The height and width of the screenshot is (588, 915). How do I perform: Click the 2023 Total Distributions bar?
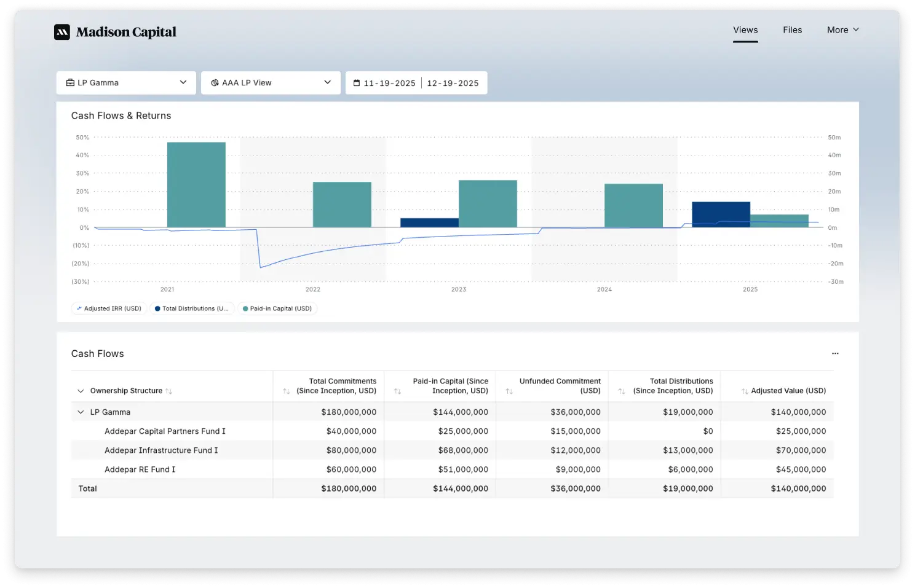click(x=429, y=223)
